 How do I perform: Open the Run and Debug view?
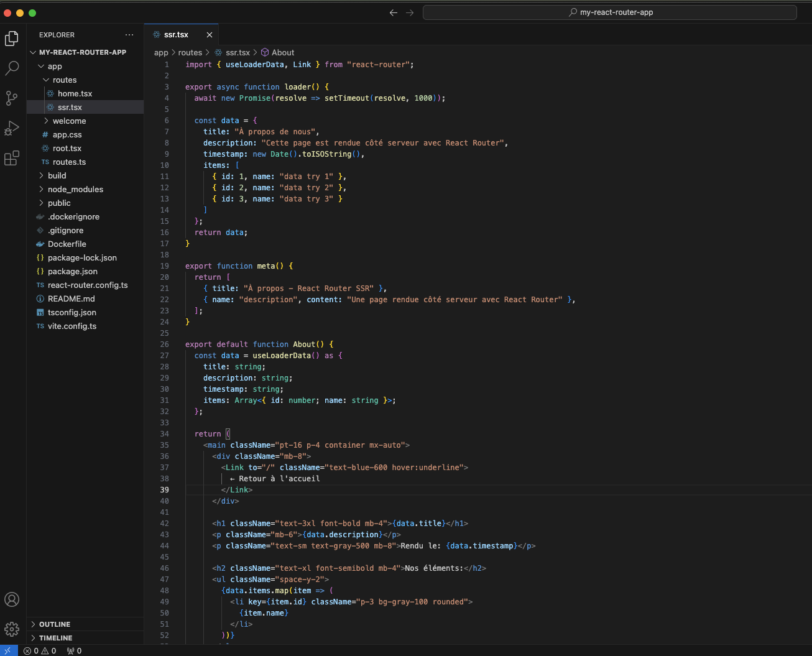coord(12,128)
